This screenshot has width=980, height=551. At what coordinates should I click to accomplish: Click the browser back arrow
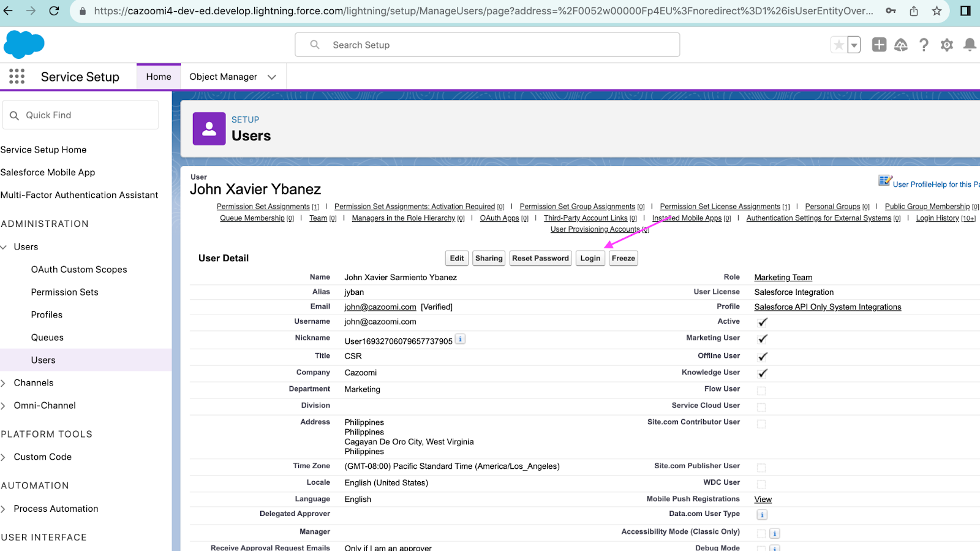(x=8, y=11)
